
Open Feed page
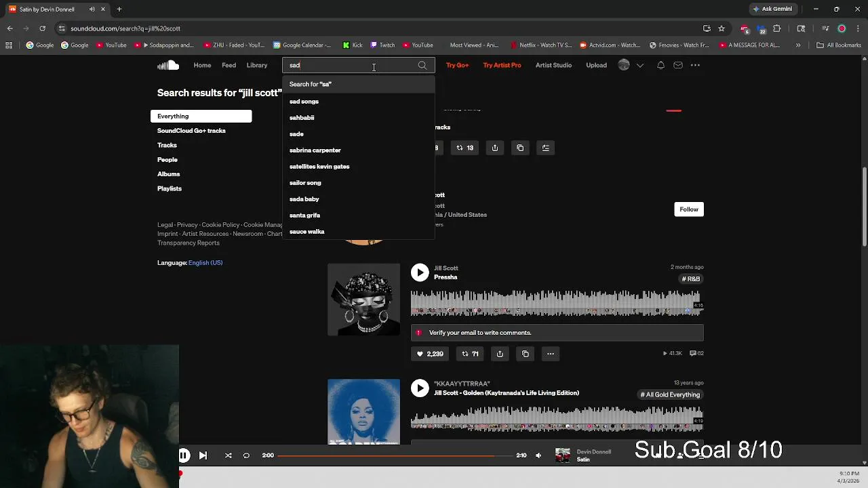click(229, 65)
